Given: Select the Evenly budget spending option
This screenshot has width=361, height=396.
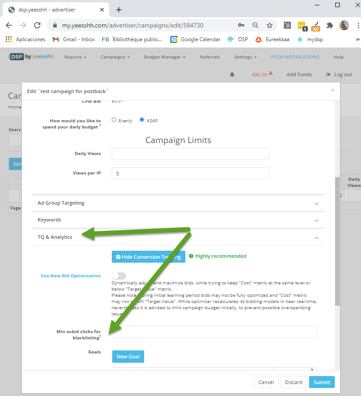Looking at the screenshot, I should pyautogui.click(x=114, y=120).
